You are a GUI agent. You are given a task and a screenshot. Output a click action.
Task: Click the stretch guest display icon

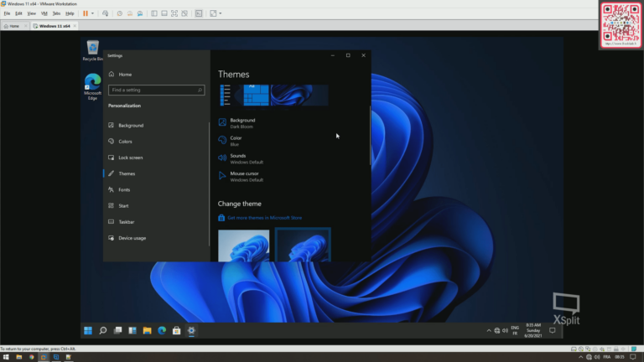pos(213,13)
